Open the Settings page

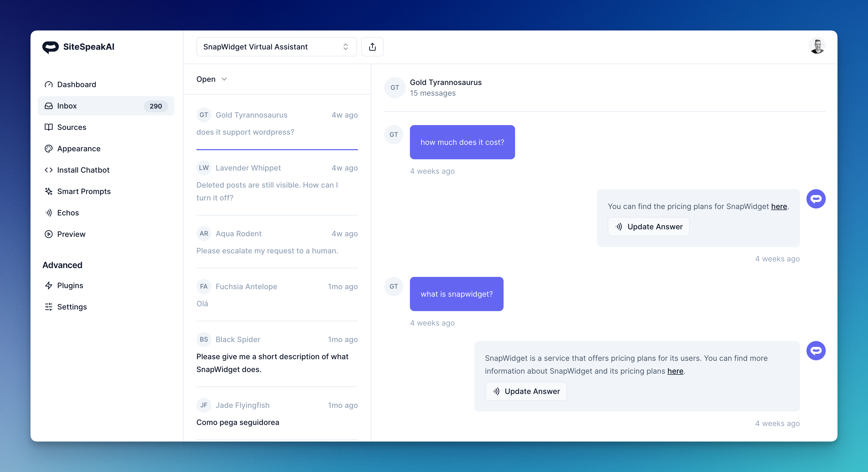pos(72,307)
